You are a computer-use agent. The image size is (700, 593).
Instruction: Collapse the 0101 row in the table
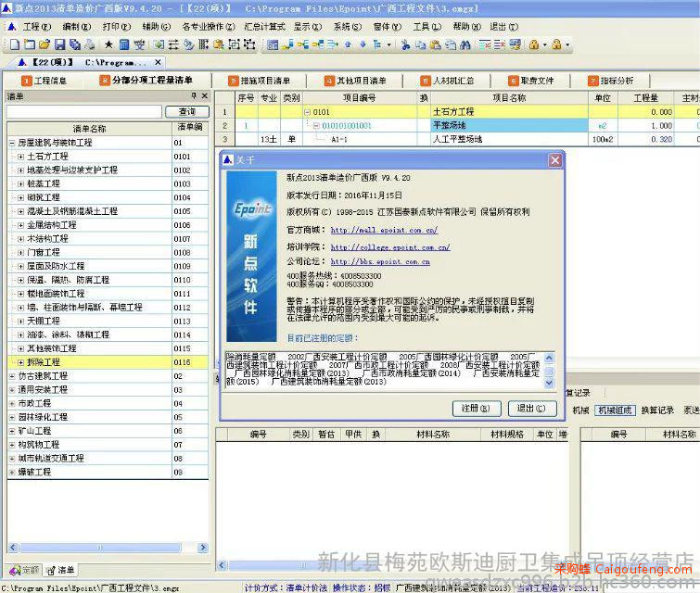(x=307, y=112)
